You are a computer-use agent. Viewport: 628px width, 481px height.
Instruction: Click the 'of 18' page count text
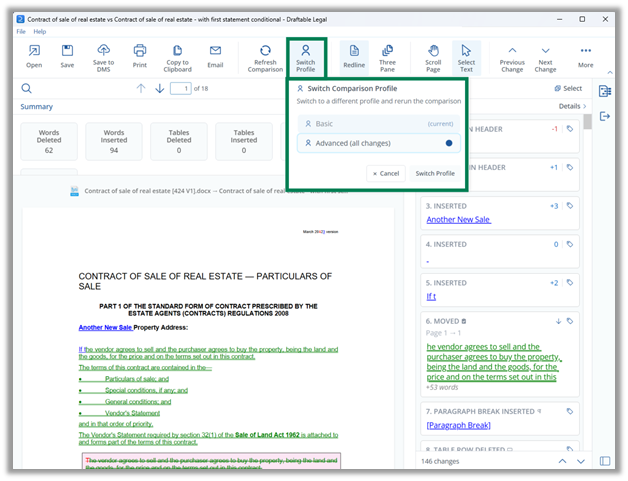(201, 89)
